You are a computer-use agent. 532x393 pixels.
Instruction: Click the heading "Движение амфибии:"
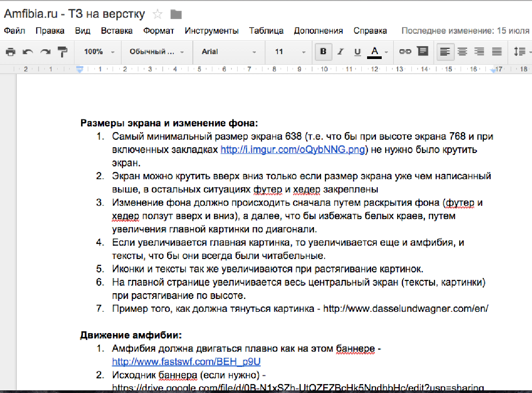click(131, 335)
